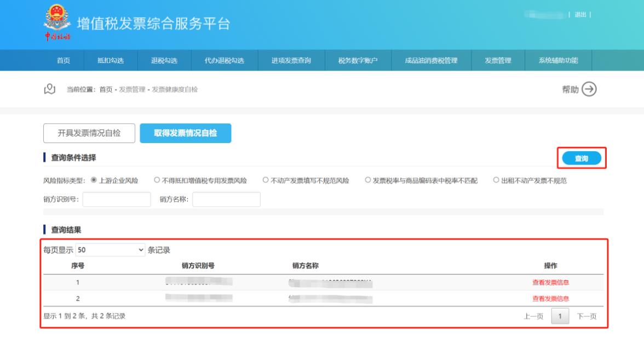This screenshot has height=341, width=644.
Task: Open the 发票管理 navigation menu
Action: [498, 60]
